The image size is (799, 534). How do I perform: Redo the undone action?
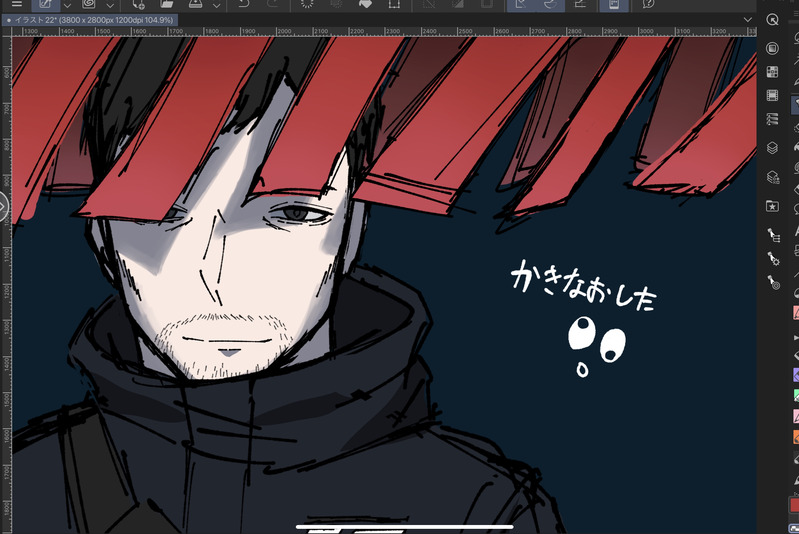(273, 4)
